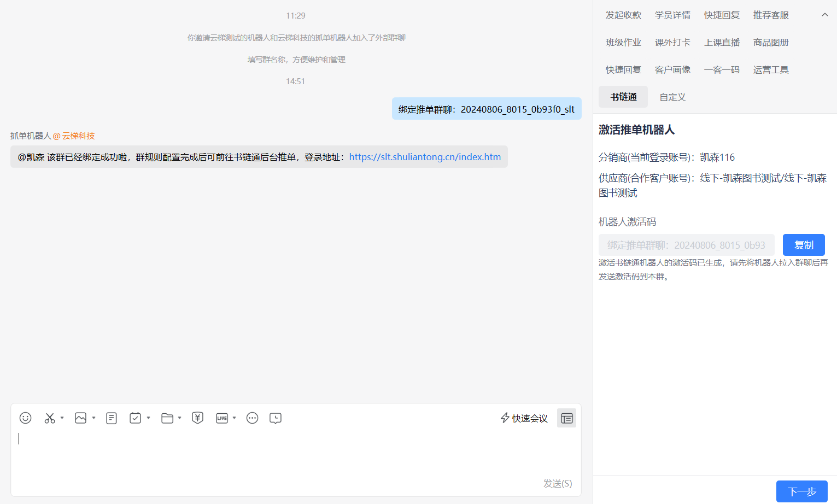Click the 激活推单机器人 heading
The height and width of the screenshot is (504, 837).
coord(636,130)
